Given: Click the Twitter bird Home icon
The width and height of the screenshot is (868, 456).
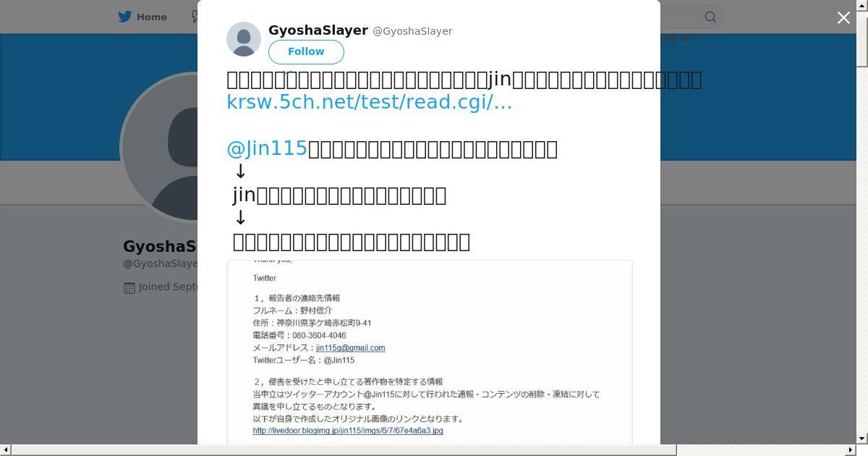Looking at the screenshot, I should [x=125, y=17].
